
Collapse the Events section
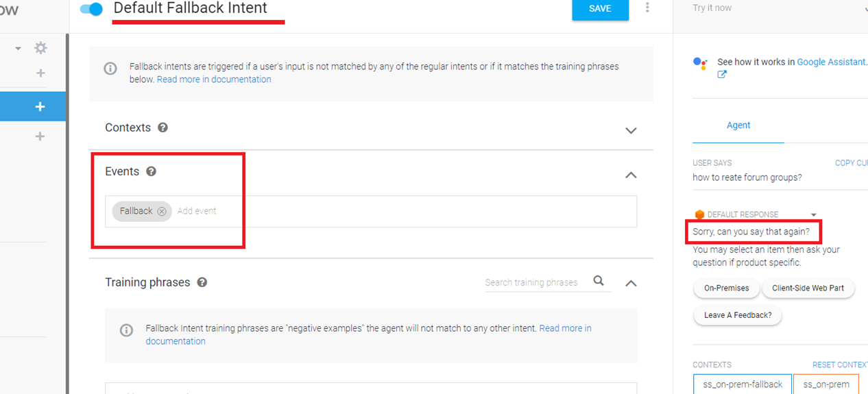click(x=631, y=175)
